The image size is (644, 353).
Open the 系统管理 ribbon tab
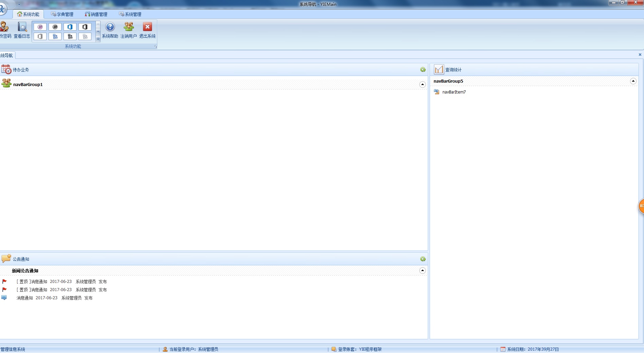130,14
